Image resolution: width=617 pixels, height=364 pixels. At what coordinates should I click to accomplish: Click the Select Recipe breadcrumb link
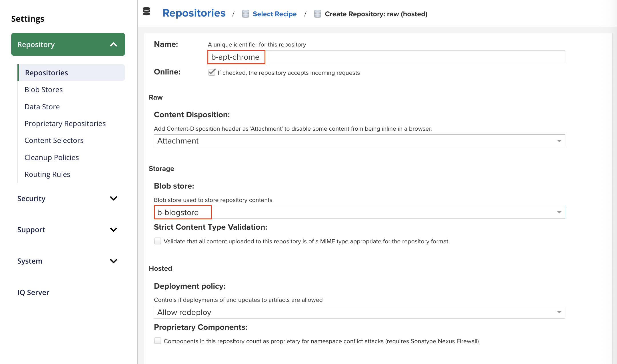(x=275, y=14)
